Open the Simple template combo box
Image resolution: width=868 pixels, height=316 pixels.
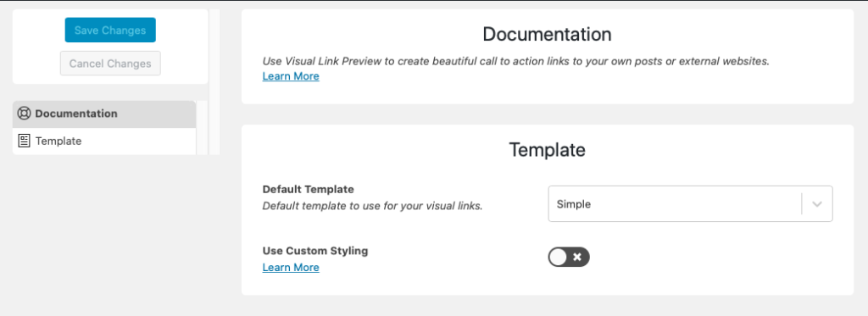click(x=690, y=203)
